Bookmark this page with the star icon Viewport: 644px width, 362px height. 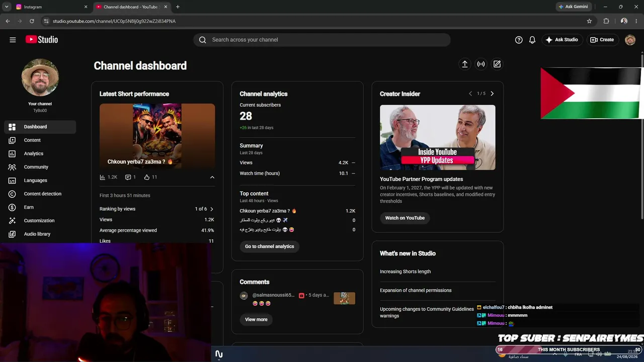tap(589, 21)
